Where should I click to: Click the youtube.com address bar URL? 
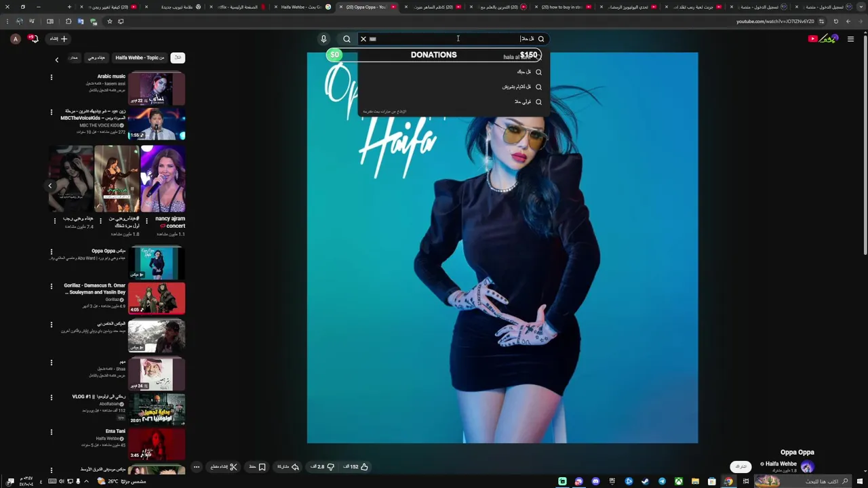point(775,21)
